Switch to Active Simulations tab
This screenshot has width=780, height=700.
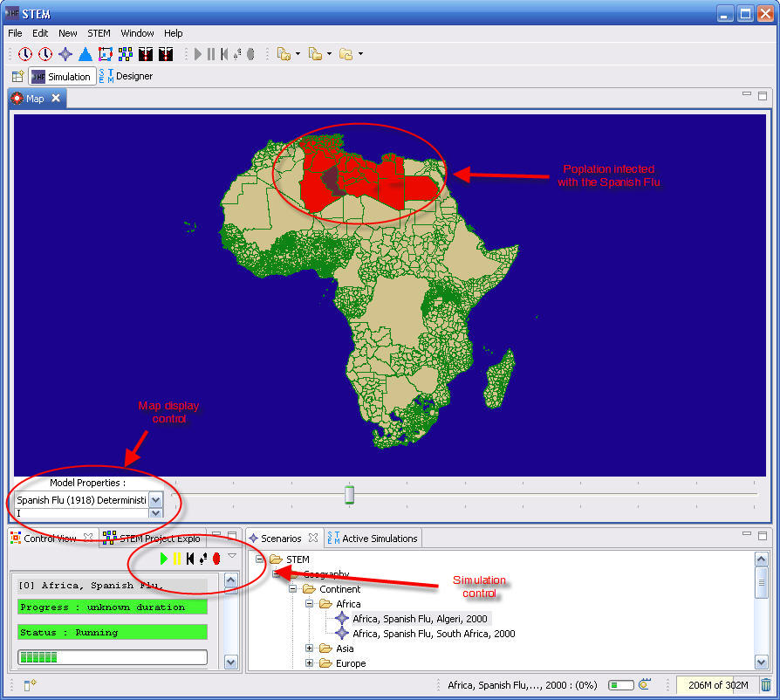coord(372,539)
